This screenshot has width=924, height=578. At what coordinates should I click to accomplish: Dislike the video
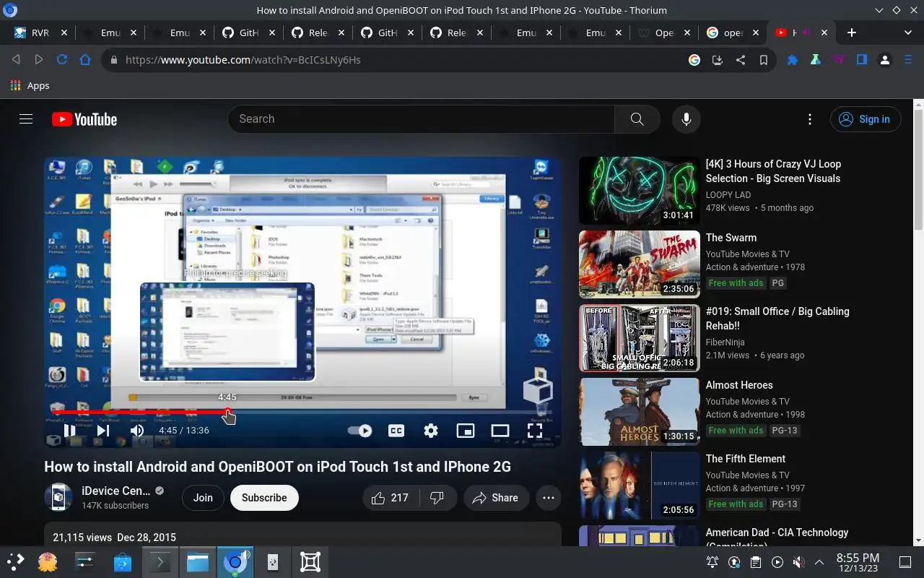(437, 498)
